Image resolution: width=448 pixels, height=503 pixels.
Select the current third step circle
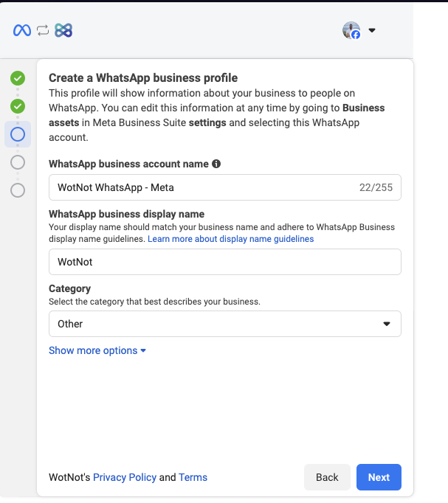[18, 134]
